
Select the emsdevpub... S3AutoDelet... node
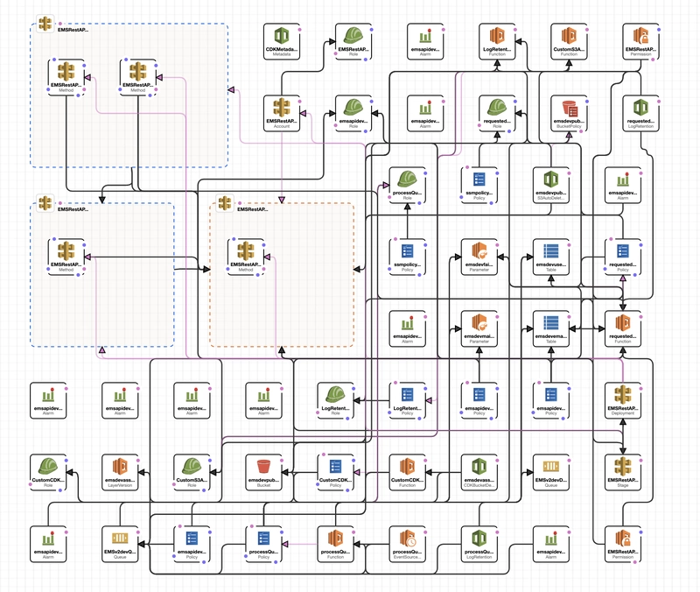[551, 186]
